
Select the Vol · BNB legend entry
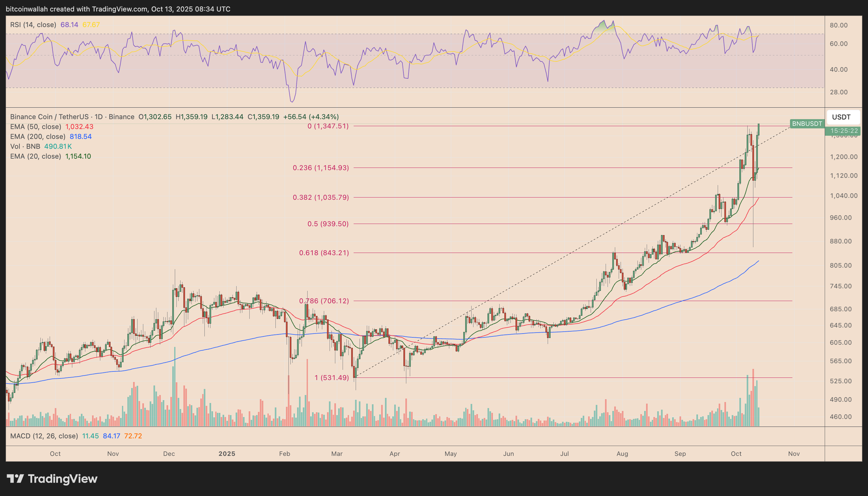tap(25, 147)
